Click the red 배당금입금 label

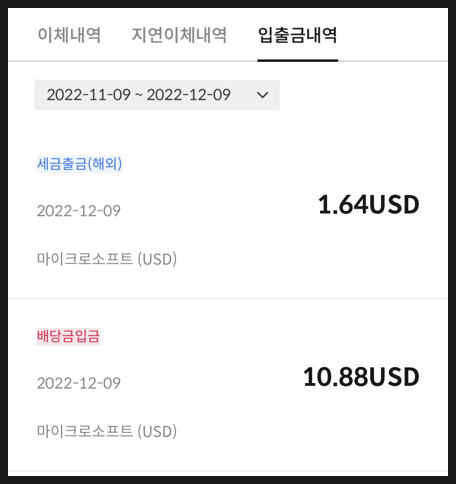[68, 336]
